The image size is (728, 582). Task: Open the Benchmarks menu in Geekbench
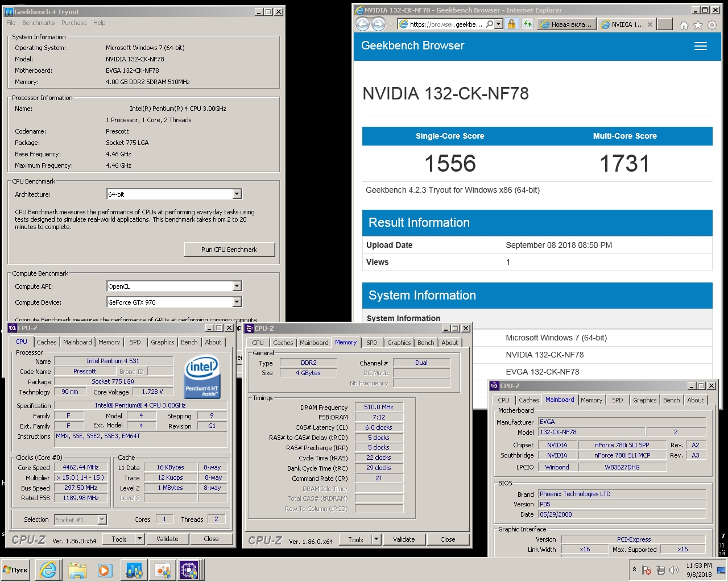tap(39, 23)
